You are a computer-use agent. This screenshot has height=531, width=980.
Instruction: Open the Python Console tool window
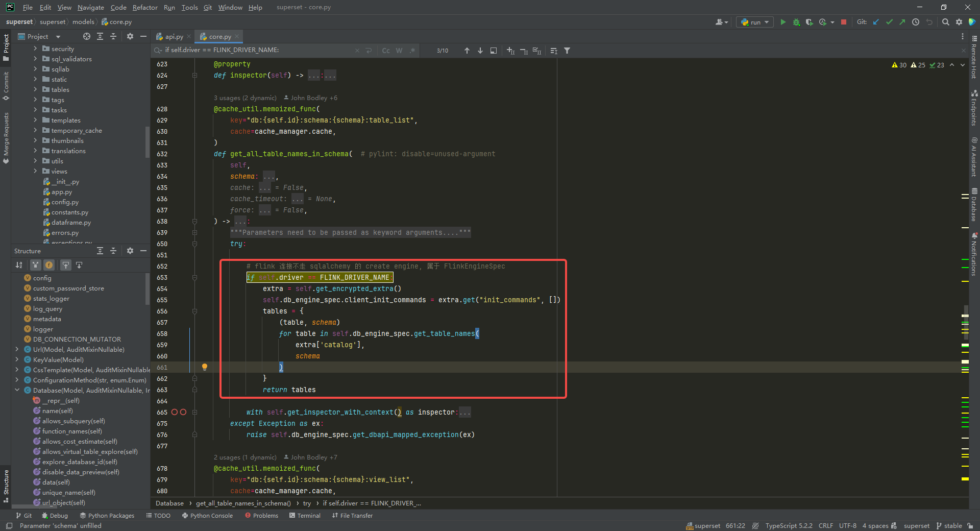pyautogui.click(x=207, y=516)
